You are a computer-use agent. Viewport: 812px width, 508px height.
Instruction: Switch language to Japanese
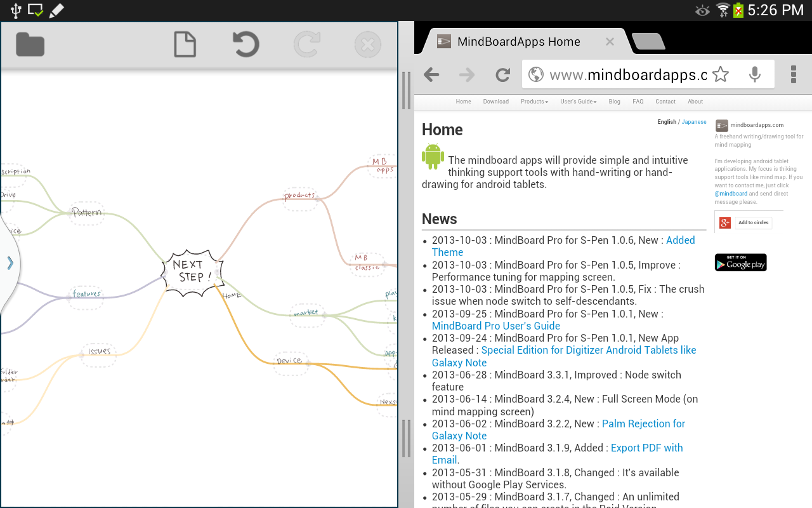click(693, 122)
